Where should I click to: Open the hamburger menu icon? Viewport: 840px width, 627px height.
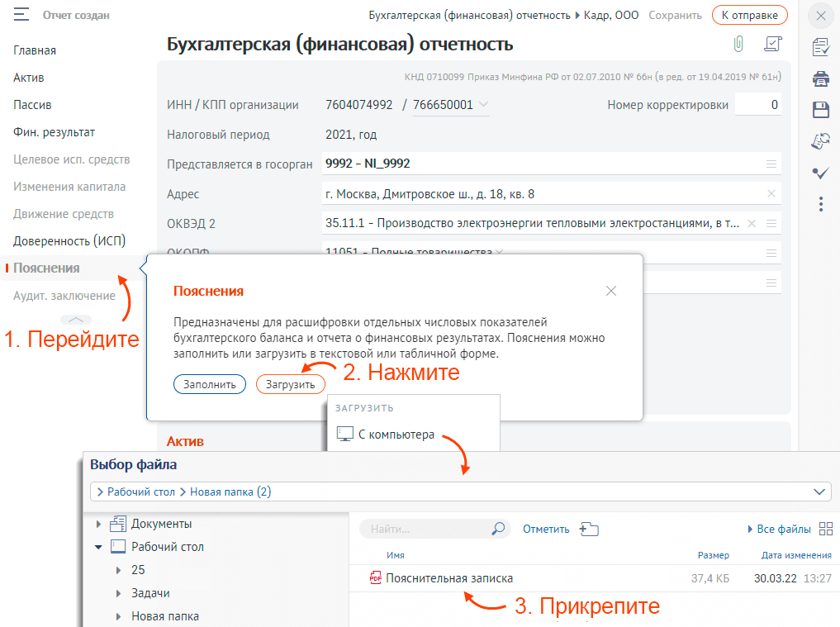[x=21, y=15]
